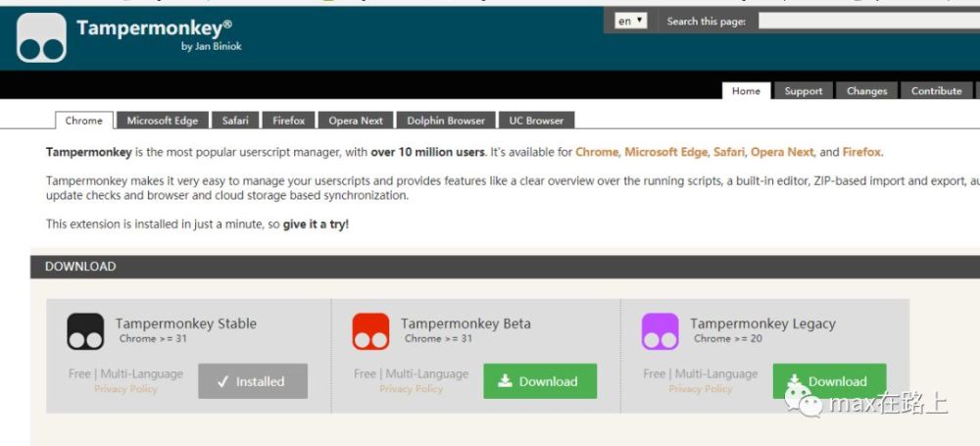The height and width of the screenshot is (446, 980).
Task: Select the Microsoft Edge browser tab
Action: 163,121
